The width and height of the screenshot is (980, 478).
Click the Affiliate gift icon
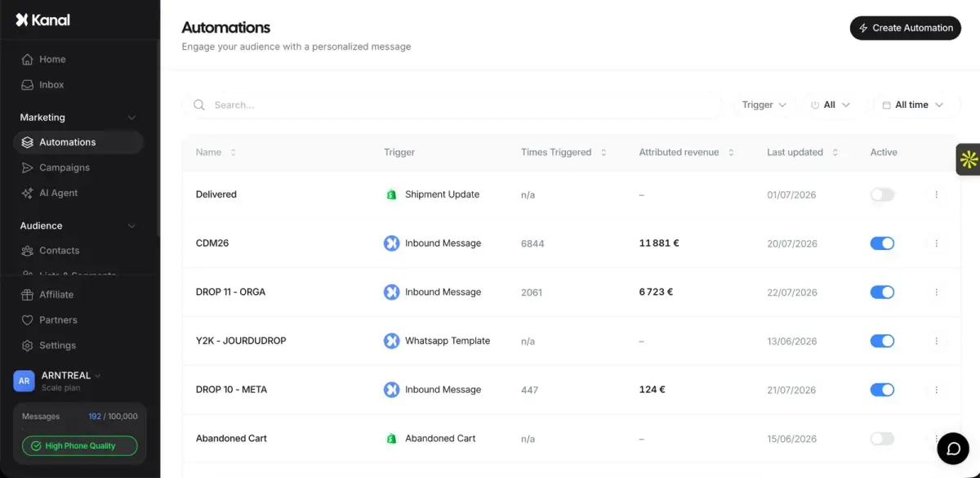coord(28,295)
